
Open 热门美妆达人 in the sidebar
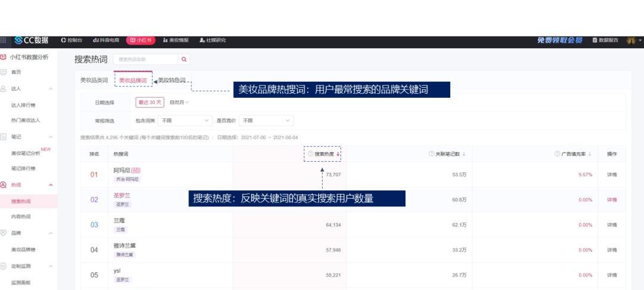point(26,121)
